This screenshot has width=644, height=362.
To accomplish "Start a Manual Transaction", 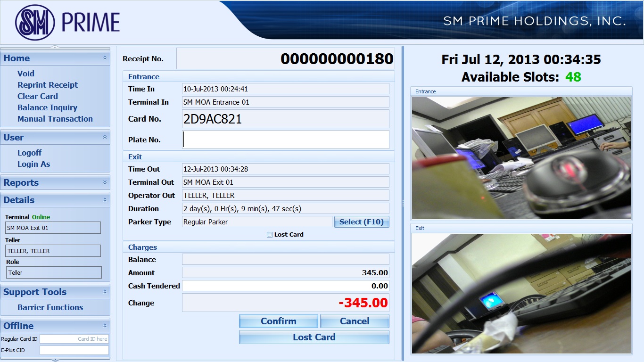I will click(x=55, y=119).
